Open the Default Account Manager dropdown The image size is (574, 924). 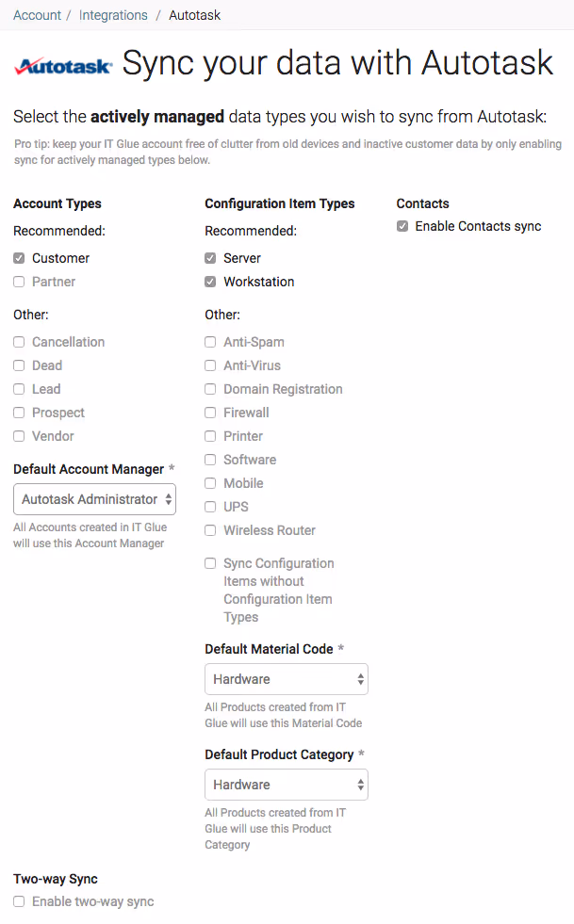point(94,499)
